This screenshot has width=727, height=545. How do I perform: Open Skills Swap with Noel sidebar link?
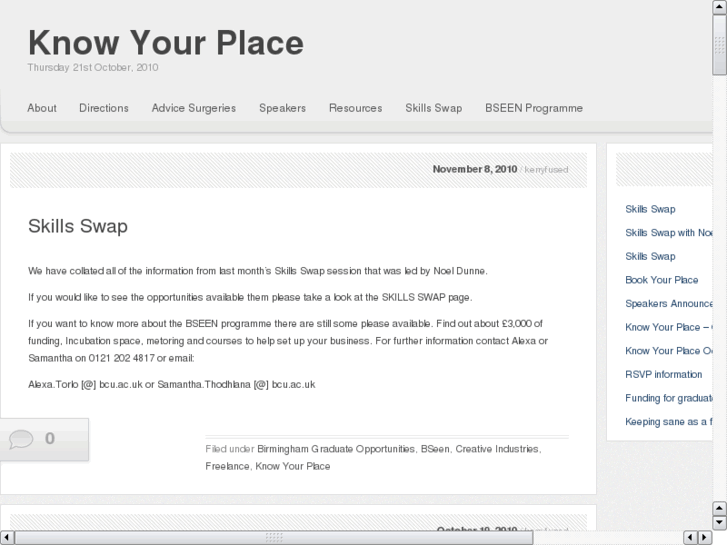tap(669, 233)
